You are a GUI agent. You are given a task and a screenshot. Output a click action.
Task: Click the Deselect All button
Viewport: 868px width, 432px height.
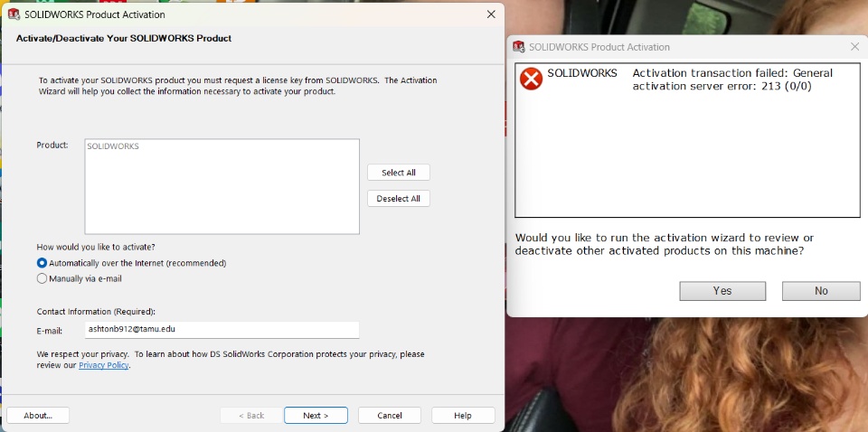point(399,199)
